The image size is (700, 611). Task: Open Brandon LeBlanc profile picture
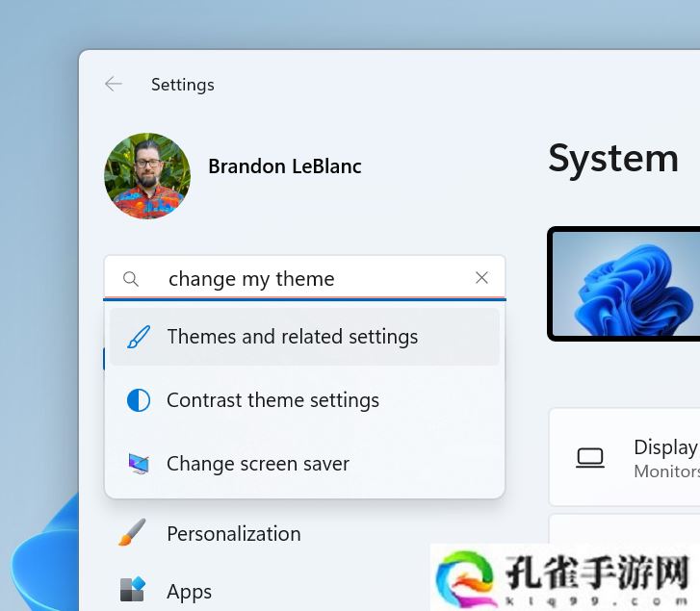pyautogui.click(x=147, y=176)
